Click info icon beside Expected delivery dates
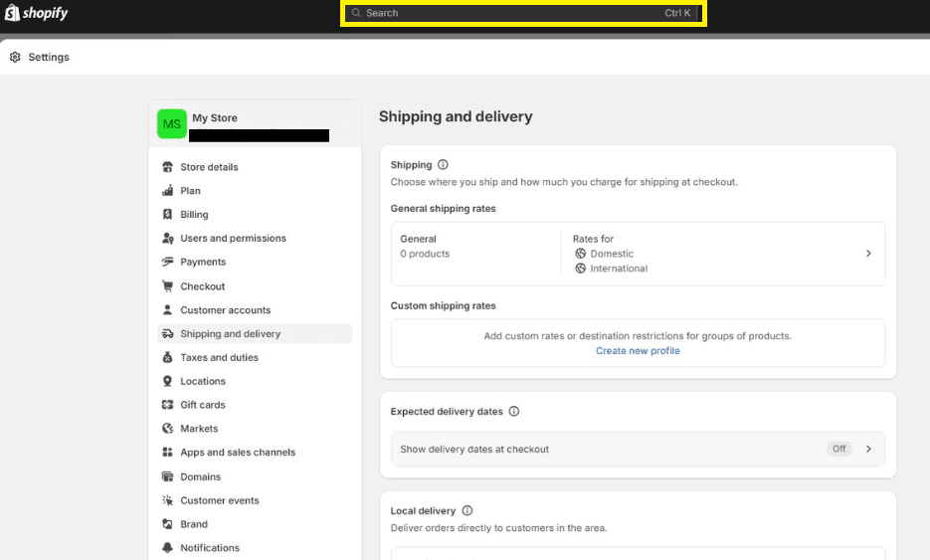Viewport: 930px width, 560px height. point(514,412)
